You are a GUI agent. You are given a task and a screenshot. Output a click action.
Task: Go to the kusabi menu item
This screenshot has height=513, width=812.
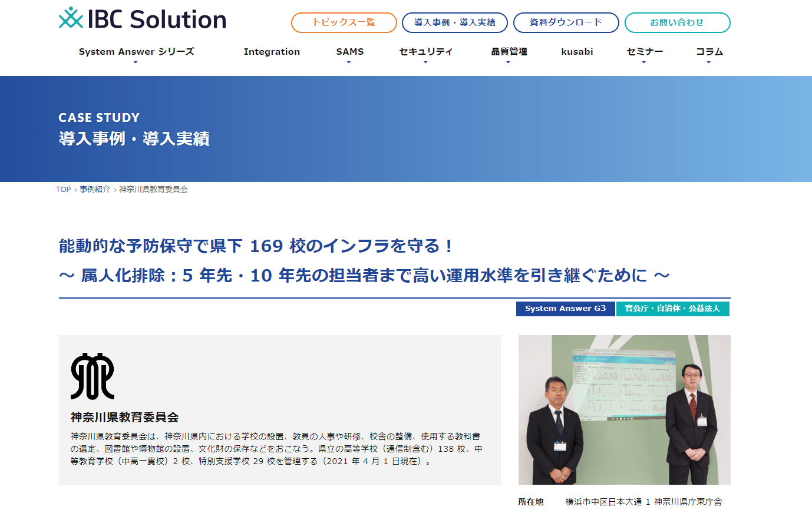[577, 52]
